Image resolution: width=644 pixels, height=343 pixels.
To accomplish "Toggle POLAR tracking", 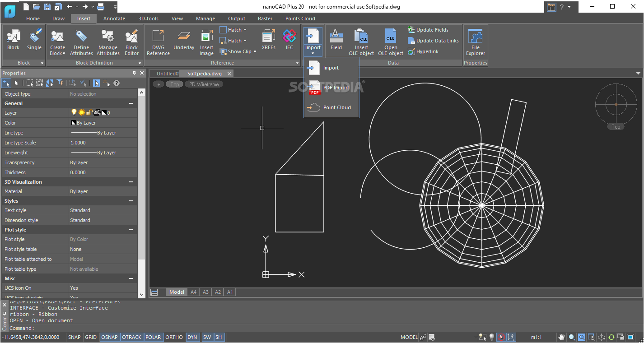I will pyautogui.click(x=153, y=337).
